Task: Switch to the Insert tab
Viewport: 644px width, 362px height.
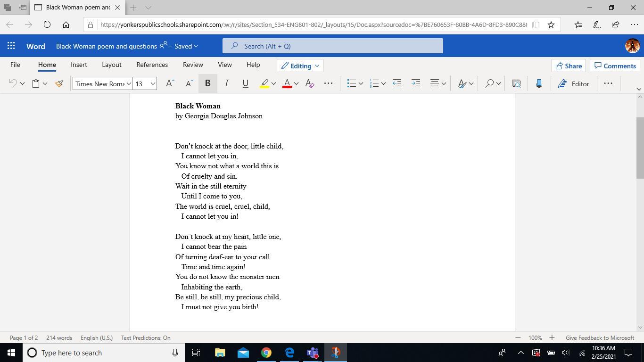Action: tap(79, 65)
